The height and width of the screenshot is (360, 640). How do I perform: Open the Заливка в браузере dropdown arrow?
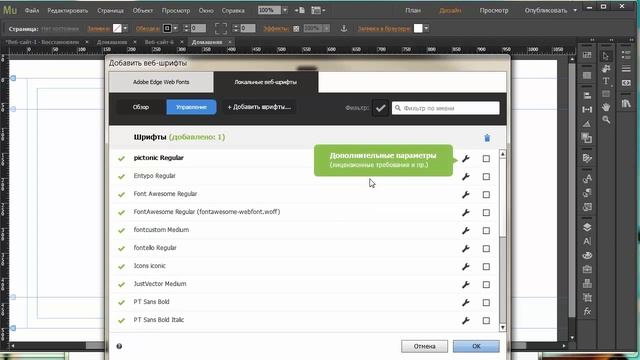click(427, 28)
